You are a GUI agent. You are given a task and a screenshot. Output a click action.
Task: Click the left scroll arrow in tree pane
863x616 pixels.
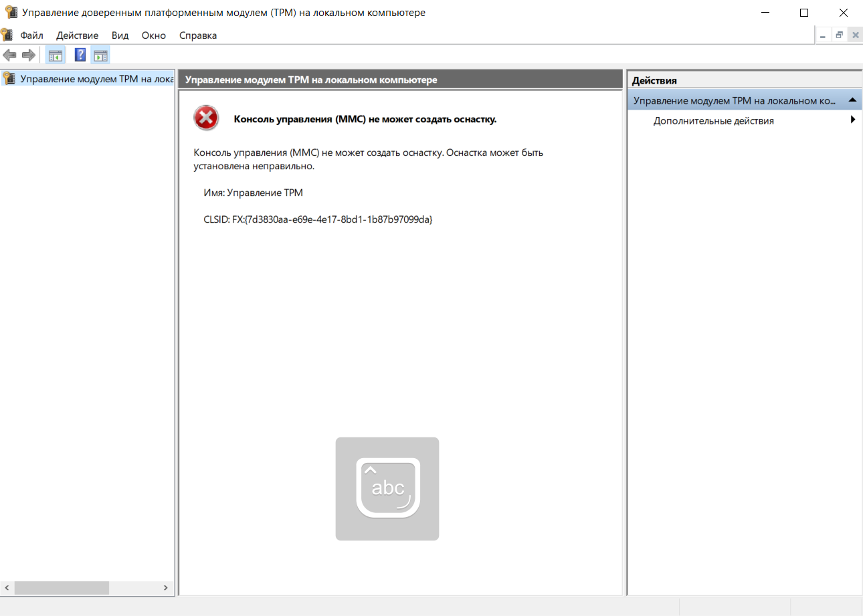(x=7, y=587)
